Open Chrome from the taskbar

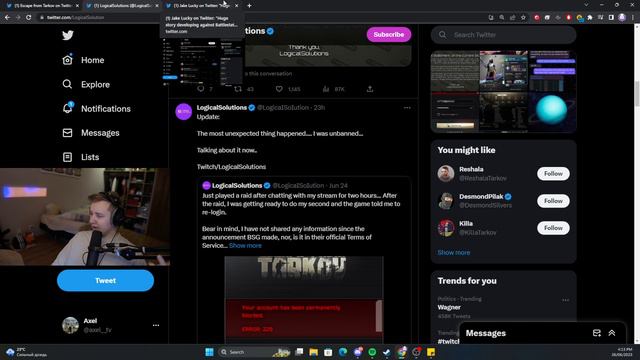point(402,352)
